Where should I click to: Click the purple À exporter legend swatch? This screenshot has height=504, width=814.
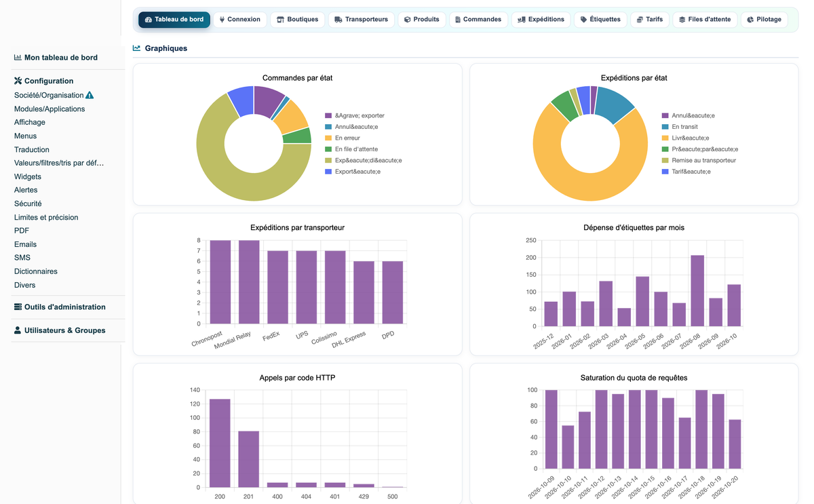[x=328, y=115]
